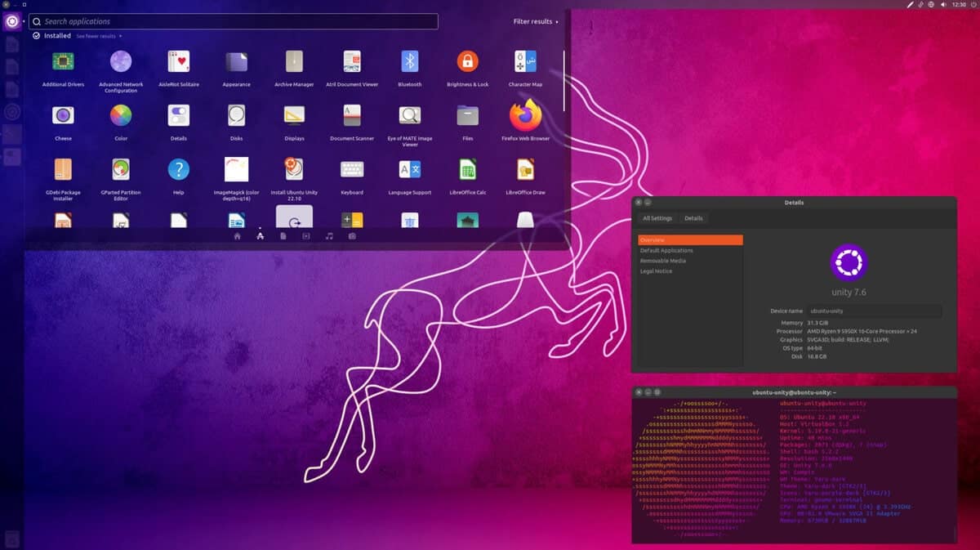The image size is (980, 550).
Task: Launch the Character Map utility
Action: (525, 59)
